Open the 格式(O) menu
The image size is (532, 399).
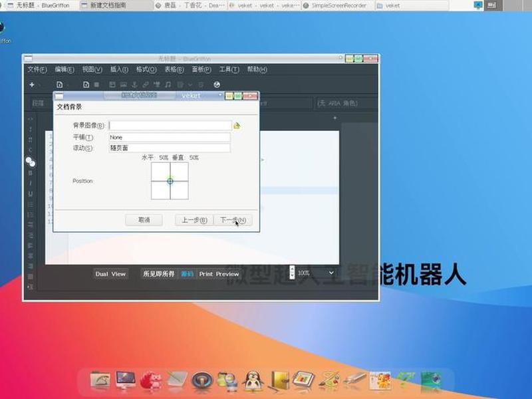(x=146, y=69)
